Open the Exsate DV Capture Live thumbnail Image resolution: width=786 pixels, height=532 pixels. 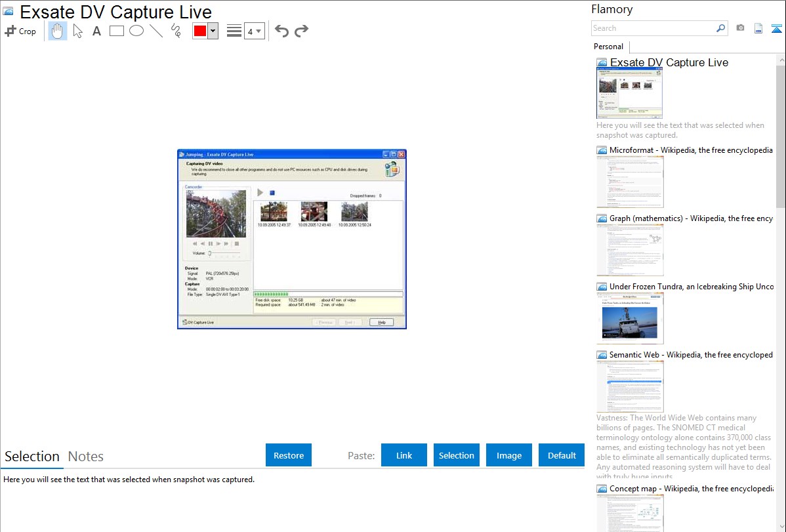click(629, 93)
